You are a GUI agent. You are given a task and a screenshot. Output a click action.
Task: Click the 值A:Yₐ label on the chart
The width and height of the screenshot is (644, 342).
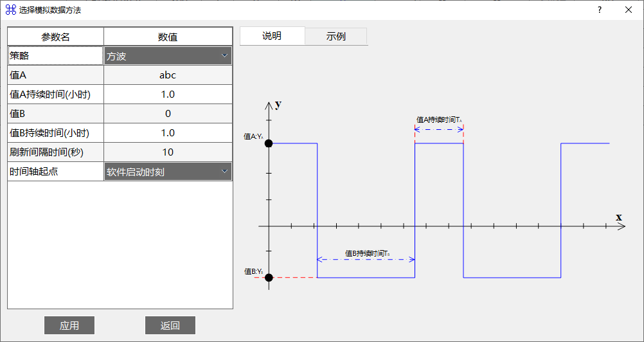(253, 137)
